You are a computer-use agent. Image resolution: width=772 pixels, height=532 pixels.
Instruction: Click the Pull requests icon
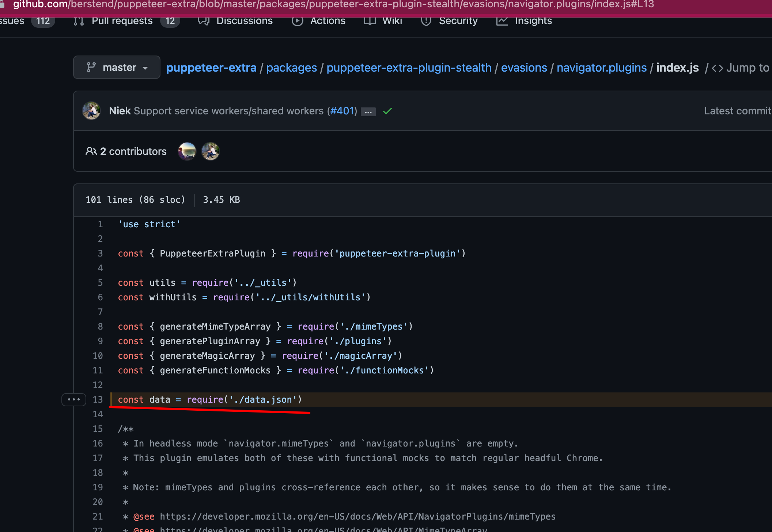(x=77, y=21)
